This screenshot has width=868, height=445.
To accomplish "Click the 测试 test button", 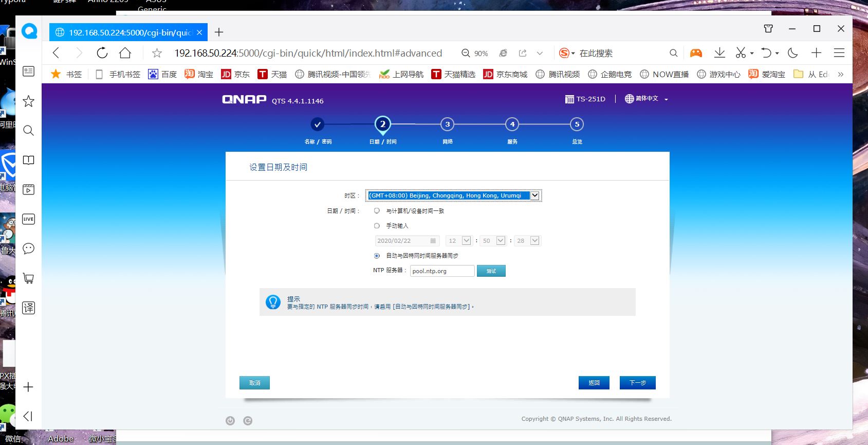I will point(491,271).
